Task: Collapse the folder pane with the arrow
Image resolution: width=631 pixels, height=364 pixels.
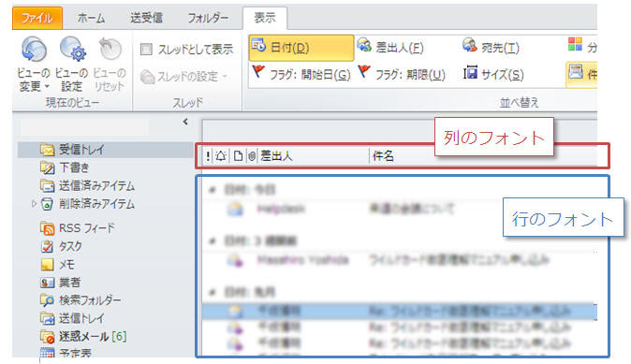Action: pos(185,122)
